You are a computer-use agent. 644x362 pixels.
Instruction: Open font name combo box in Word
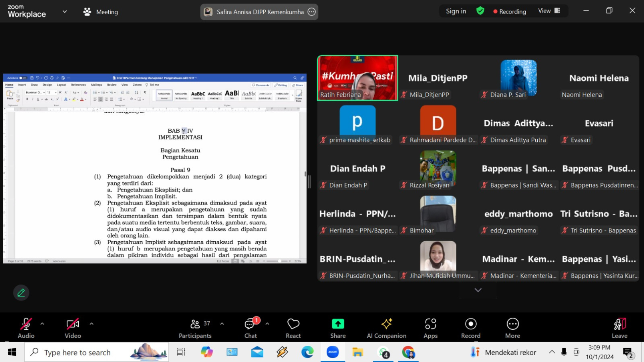pos(35,93)
